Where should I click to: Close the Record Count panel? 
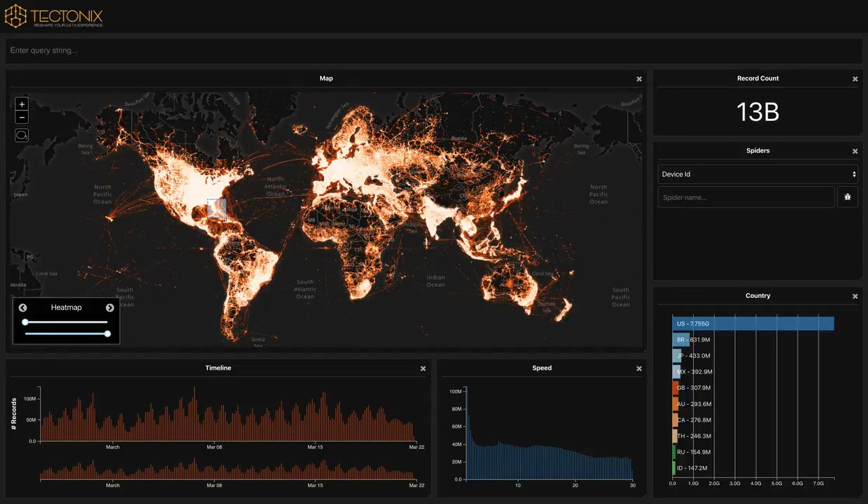pyautogui.click(x=855, y=79)
